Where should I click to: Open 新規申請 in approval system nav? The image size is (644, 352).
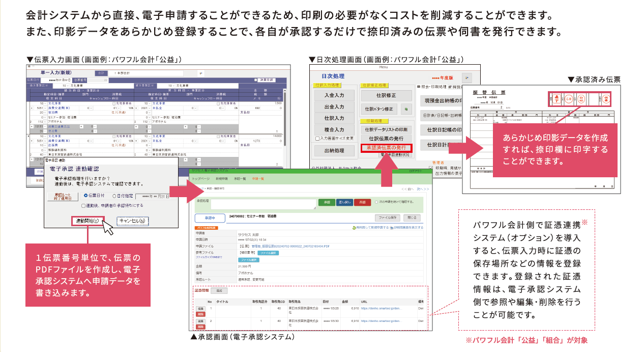[222, 179]
